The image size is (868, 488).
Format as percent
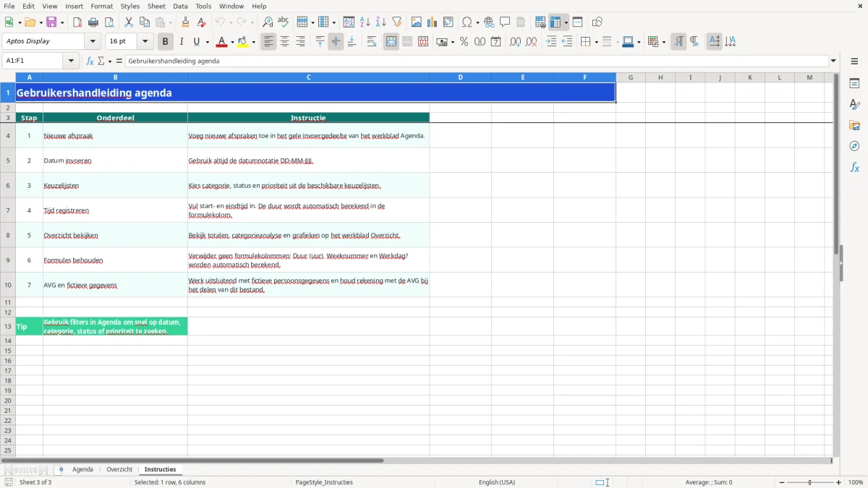(x=464, y=42)
